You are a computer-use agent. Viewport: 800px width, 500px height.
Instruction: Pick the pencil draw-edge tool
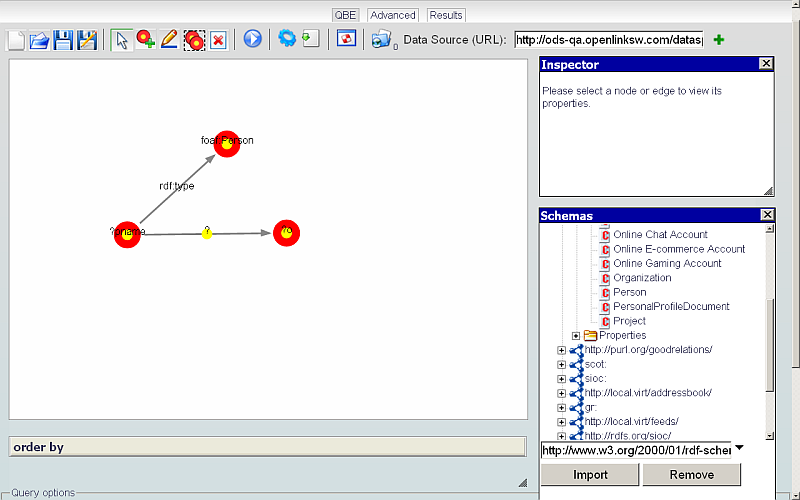pos(169,40)
